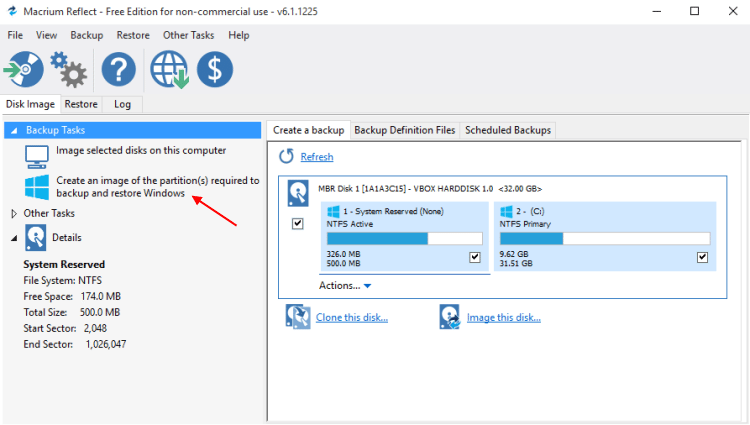Click the globe download updates icon
The image size is (750, 425).
click(169, 70)
